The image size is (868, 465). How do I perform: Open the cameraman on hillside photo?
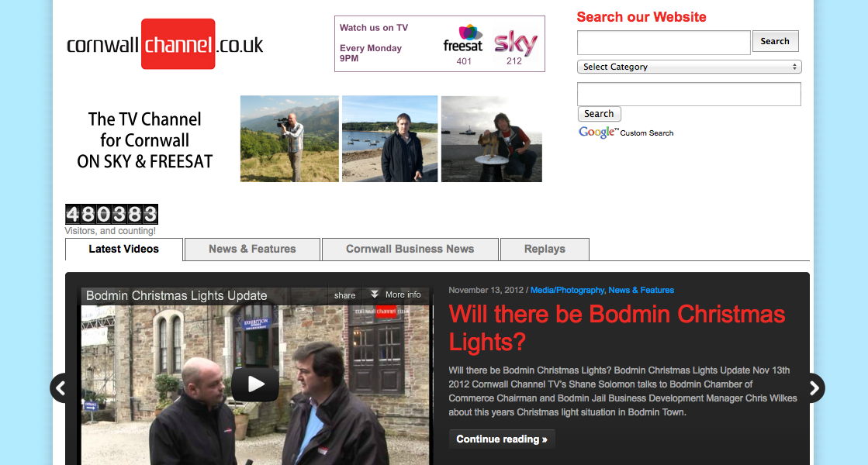(289, 139)
